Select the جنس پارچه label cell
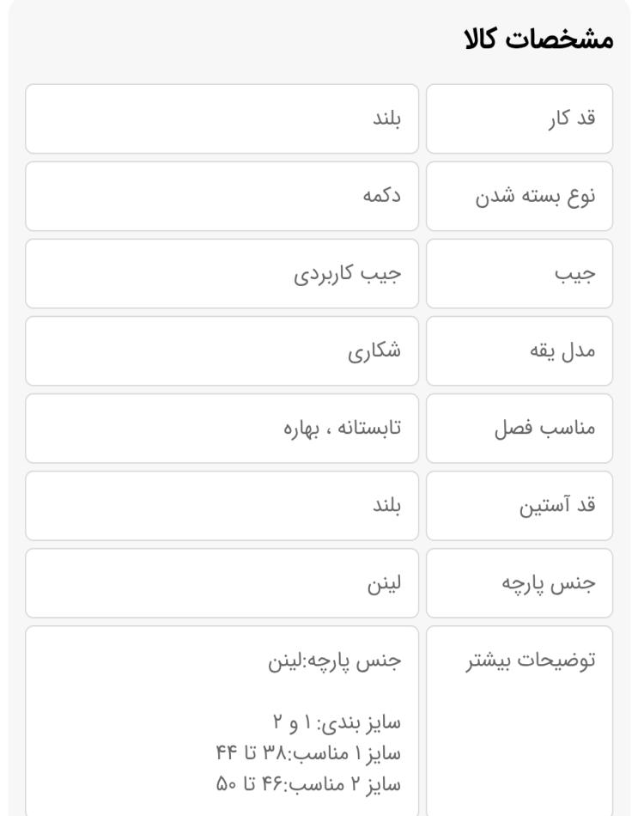This screenshot has height=816, width=644. point(519,583)
